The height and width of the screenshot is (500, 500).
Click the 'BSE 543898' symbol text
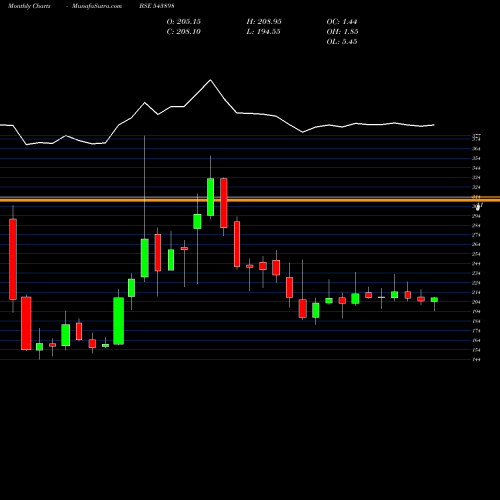click(x=157, y=6)
